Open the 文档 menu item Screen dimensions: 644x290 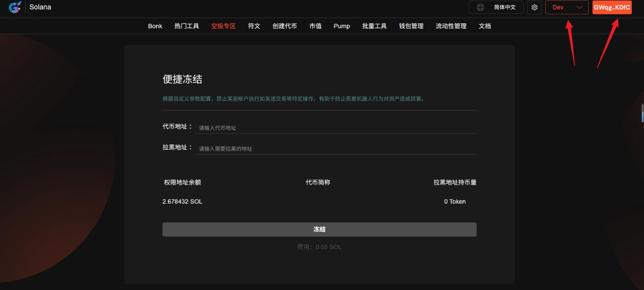click(x=485, y=26)
